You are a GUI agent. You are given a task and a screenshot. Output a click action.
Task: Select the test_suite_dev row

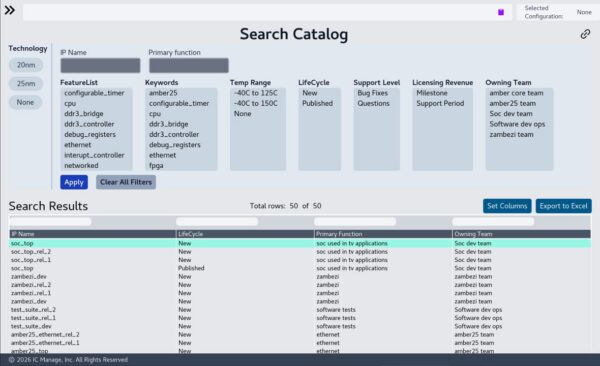click(300, 326)
